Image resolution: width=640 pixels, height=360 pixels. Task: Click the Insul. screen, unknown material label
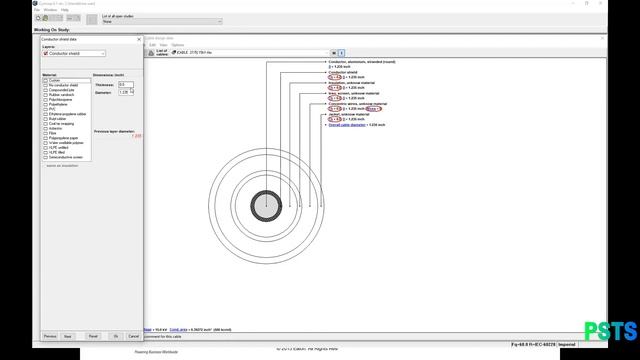pos(354,93)
